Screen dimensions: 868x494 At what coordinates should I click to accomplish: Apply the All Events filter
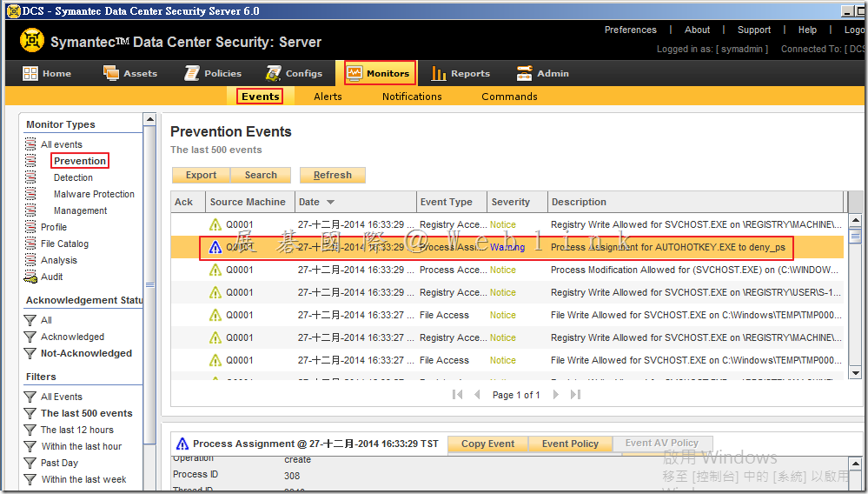[x=62, y=397]
